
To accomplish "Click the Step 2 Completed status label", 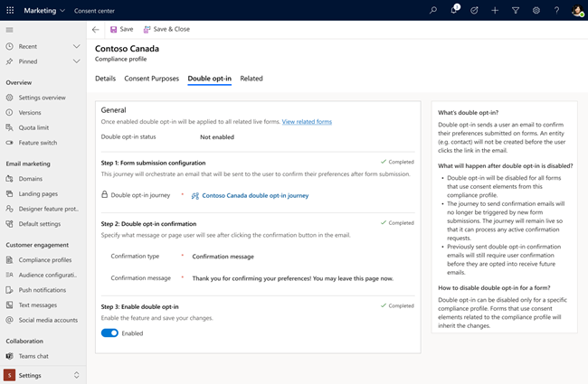I will click(397, 223).
